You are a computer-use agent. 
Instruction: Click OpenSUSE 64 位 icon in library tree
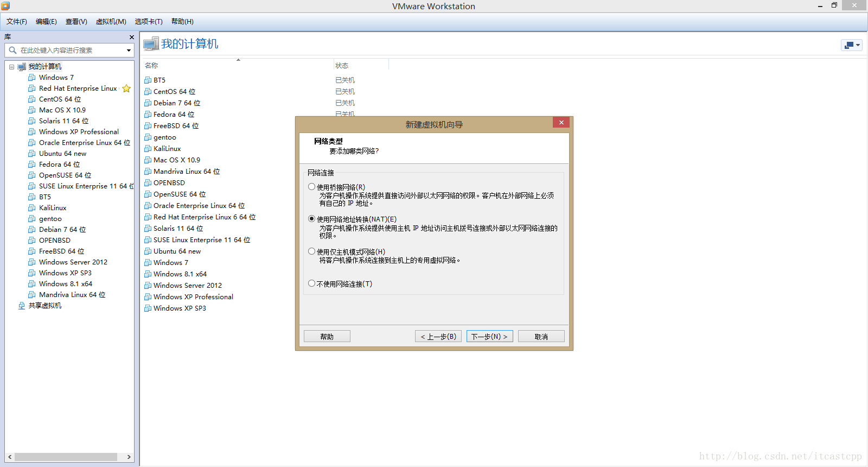coord(32,175)
